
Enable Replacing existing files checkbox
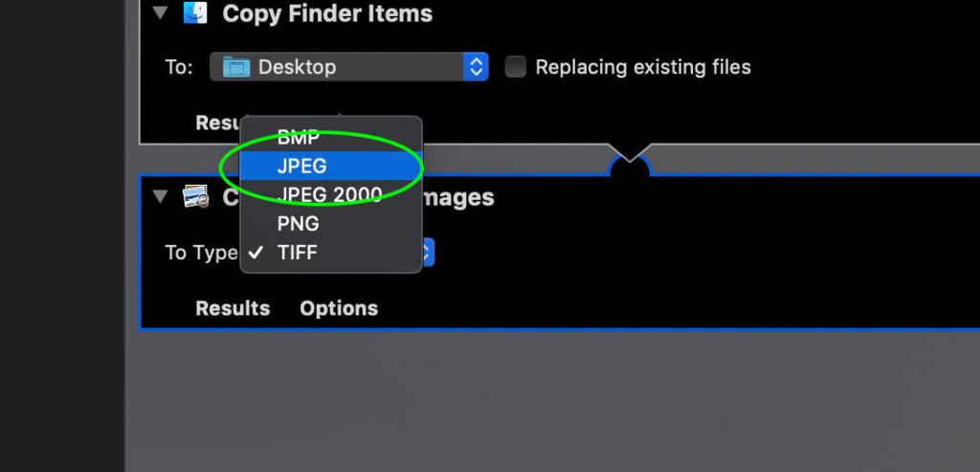point(515,67)
